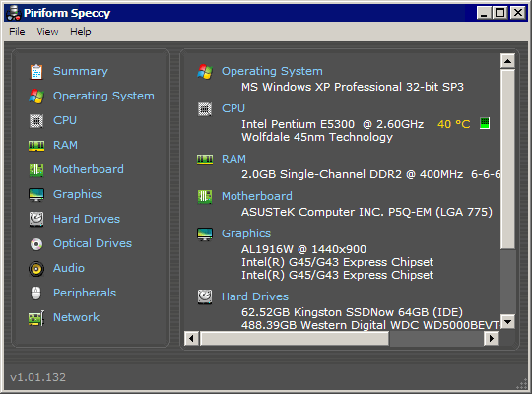Click the vertical scrollbar down arrow
Screen dimensions: 532x394
pos(508,321)
